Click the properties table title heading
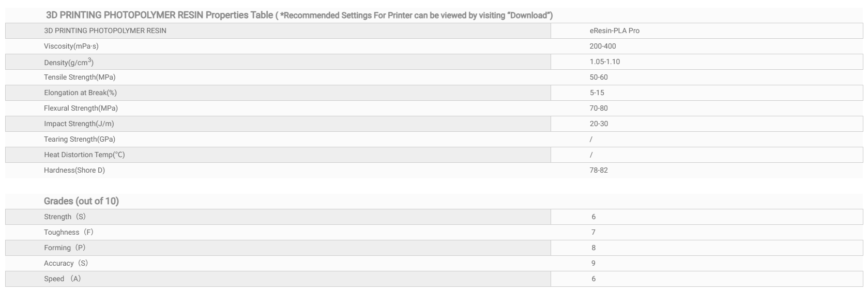The height and width of the screenshot is (291, 868). [x=299, y=15]
